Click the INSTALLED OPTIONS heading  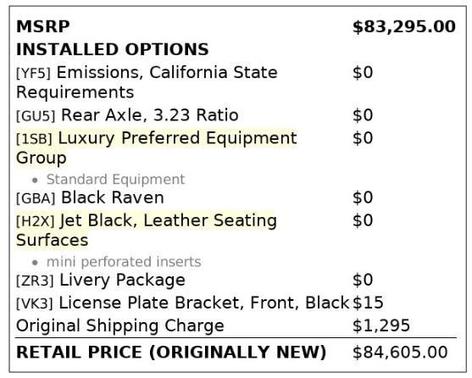tap(112, 49)
